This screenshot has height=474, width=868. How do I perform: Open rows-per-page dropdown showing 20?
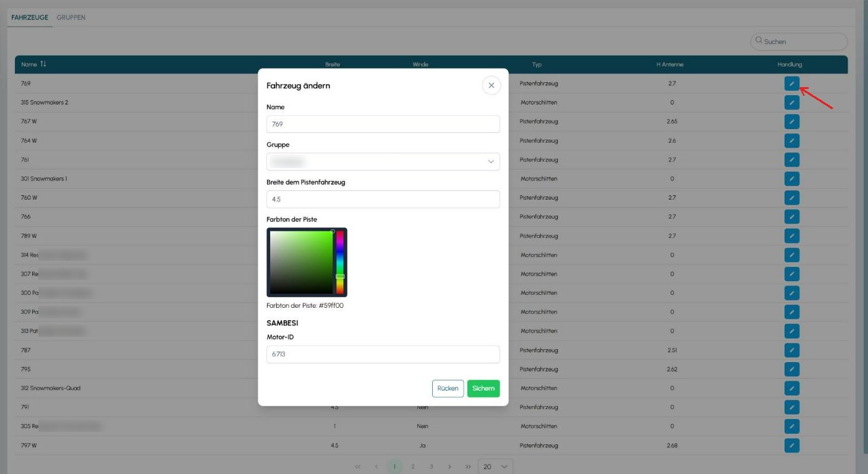point(495,467)
